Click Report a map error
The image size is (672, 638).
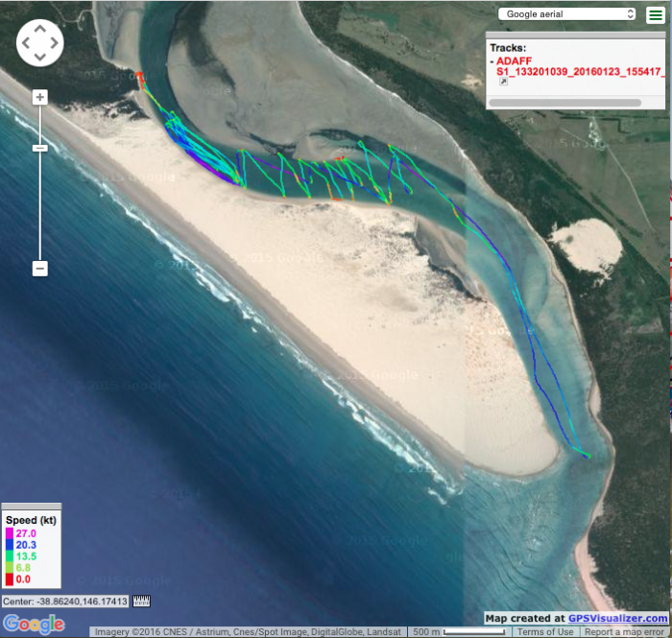(625, 631)
